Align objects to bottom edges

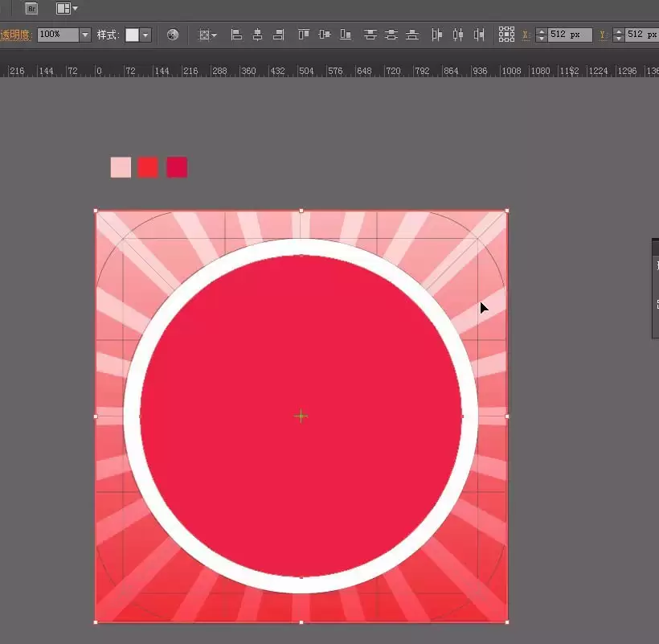tap(346, 35)
